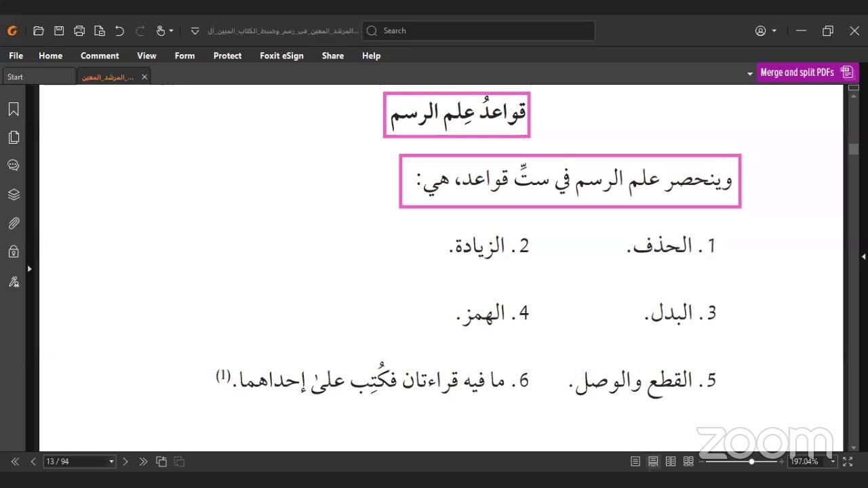This screenshot has height=488, width=868.
Task: Click the previous view icon
Action: point(161,462)
